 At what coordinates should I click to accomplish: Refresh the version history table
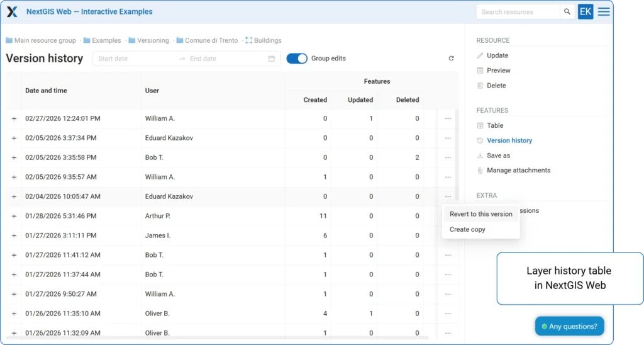pyautogui.click(x=451, y=59)
